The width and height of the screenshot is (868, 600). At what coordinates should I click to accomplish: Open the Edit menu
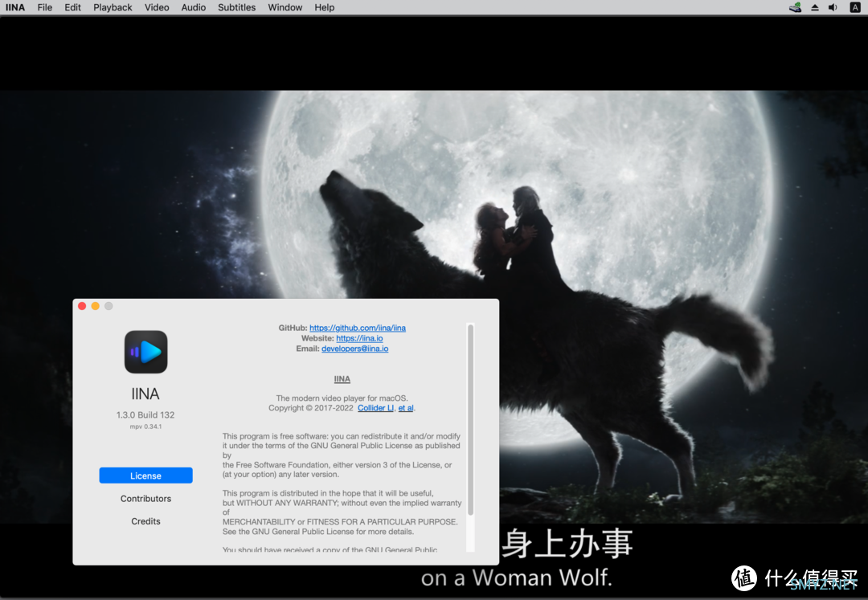pyautogui.click(x=72, y=7)
